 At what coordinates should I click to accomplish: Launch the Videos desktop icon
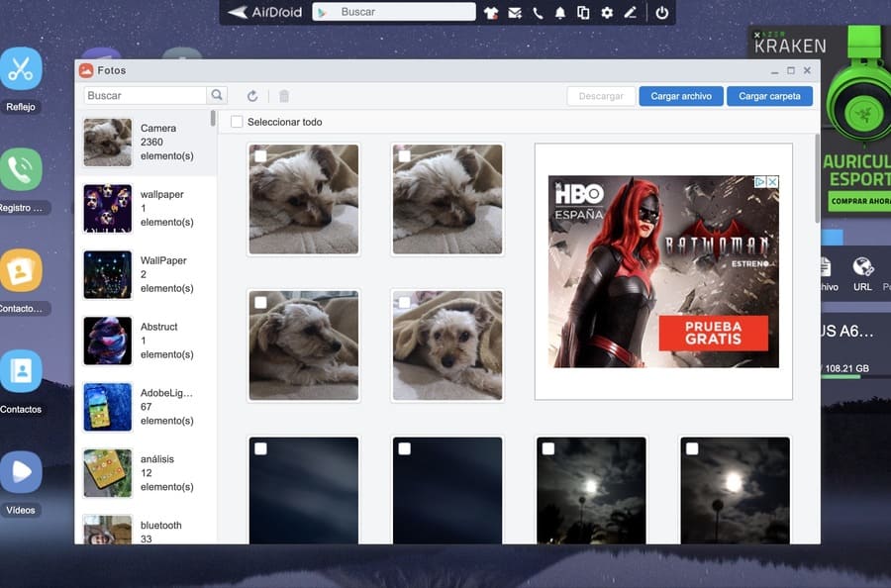[x=21, y=472]
